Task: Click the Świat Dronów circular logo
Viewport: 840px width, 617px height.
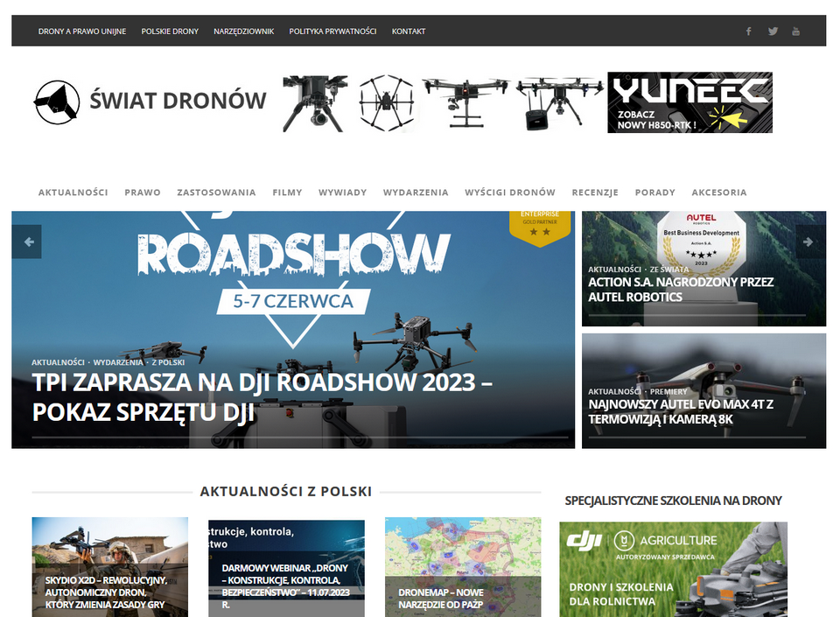Action: click(x=57, y=102)
